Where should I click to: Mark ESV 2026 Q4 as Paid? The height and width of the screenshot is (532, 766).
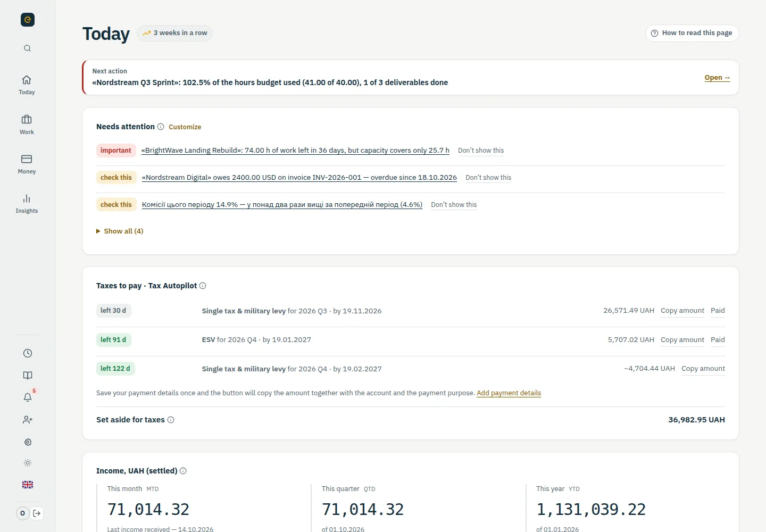pos(718,340)
